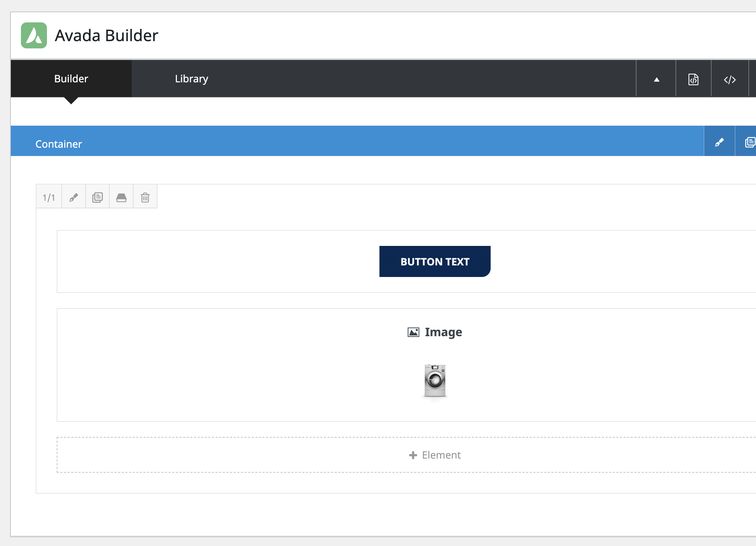Clone the Container using duplicate icon
This screenshot has height=546, width=756.
tap(750, 142)
